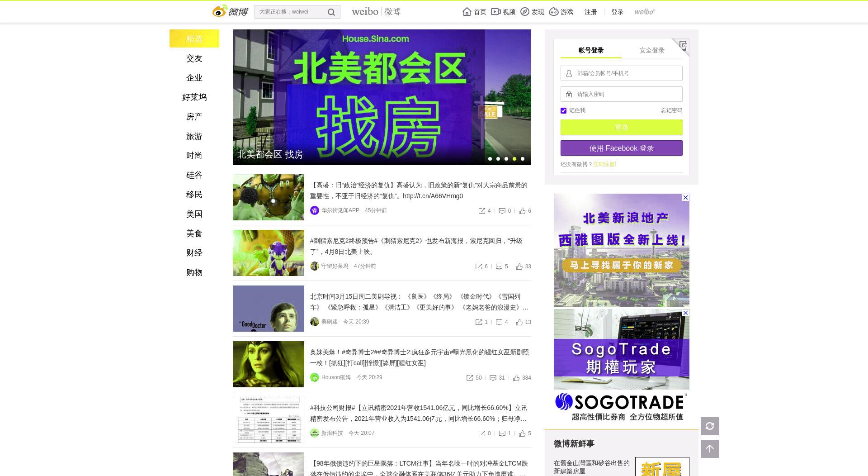Switch to 帐号登录 tab
This screenshot has width=868, height=476.
(x=591, y=50)
